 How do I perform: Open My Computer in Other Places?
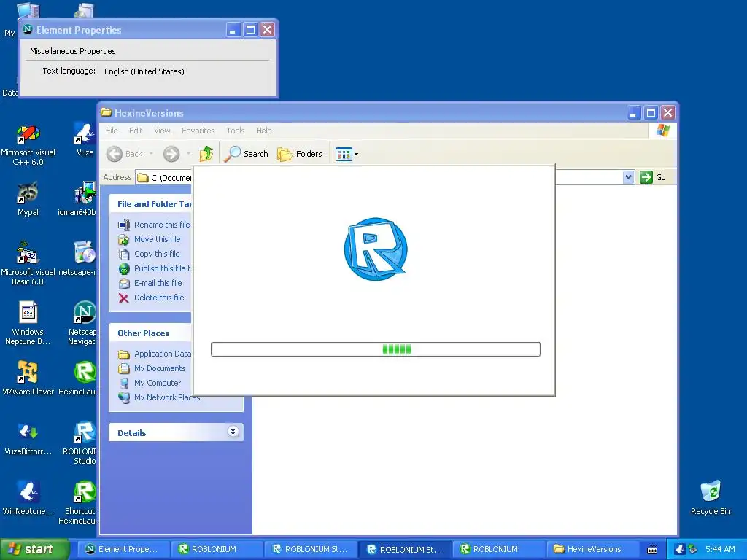pyautogui.click(x=150, y=383)
